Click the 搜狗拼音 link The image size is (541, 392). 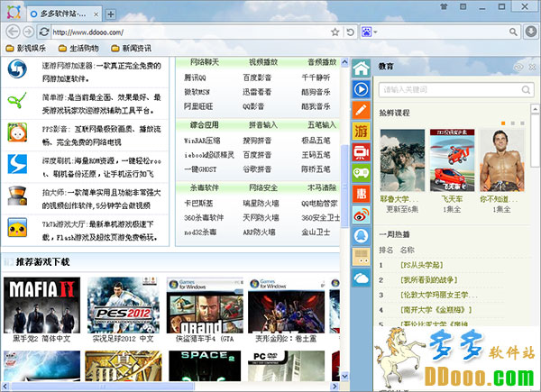click(x=257, y=141)
